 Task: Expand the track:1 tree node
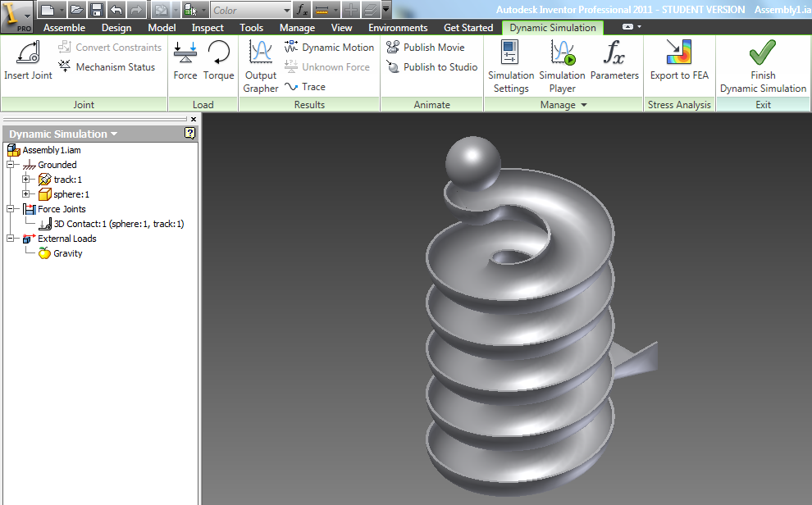click(x=25, y=180)
